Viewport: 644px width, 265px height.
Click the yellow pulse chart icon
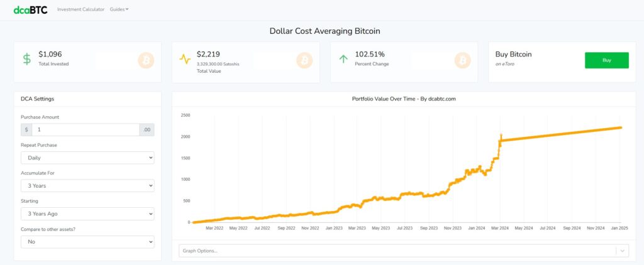[185, 59]
